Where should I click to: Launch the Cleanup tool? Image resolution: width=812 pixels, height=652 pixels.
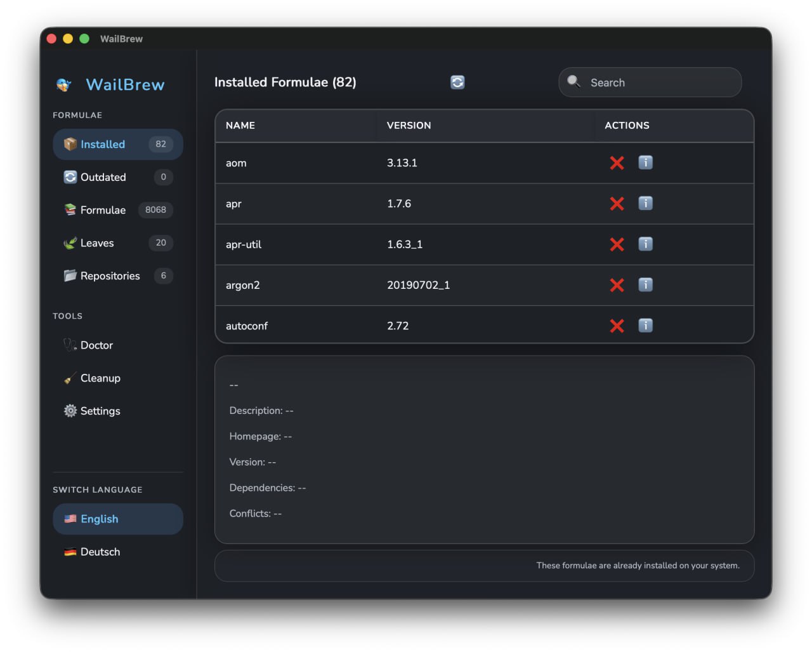tap(100, 378)
